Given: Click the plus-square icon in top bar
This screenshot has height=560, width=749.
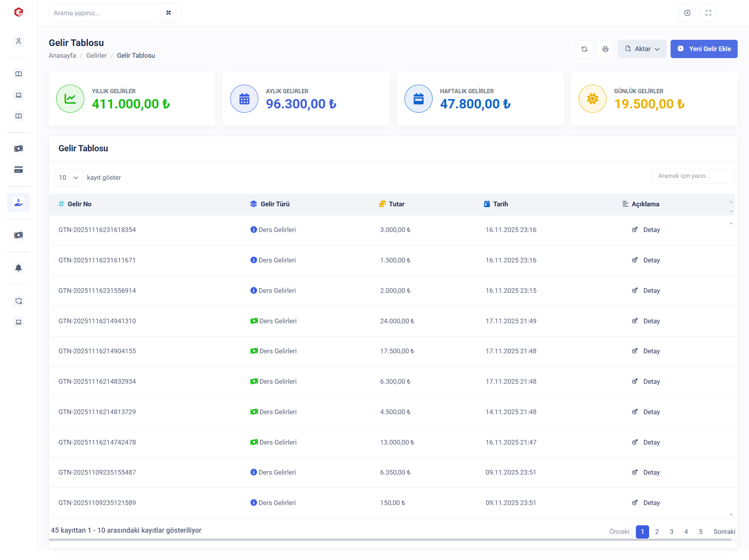Looking at the screenshot, I should tap(687, 13).
